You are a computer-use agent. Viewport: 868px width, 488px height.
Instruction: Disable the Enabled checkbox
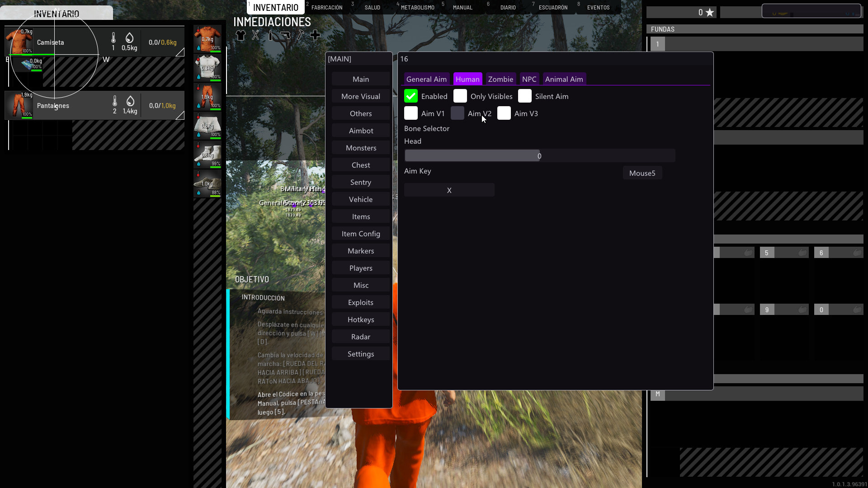coord(410,96)
